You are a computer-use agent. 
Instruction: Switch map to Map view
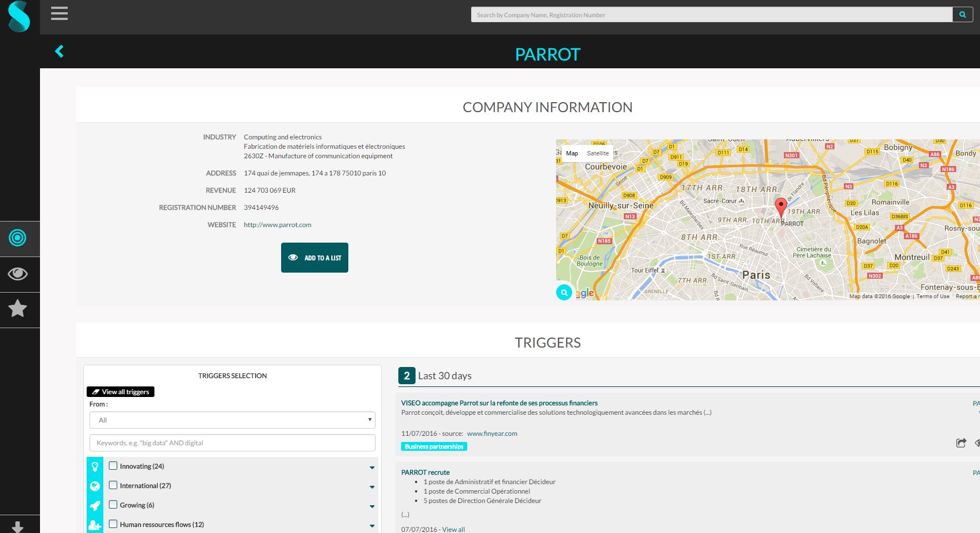(572, 153)
